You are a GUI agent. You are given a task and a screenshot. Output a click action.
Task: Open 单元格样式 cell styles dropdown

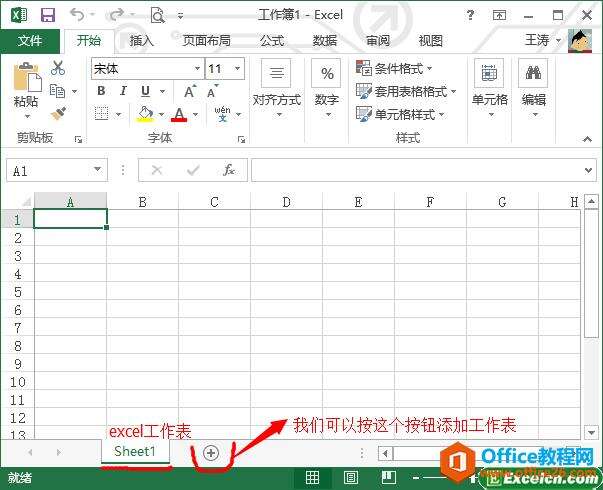pos(400,114)
